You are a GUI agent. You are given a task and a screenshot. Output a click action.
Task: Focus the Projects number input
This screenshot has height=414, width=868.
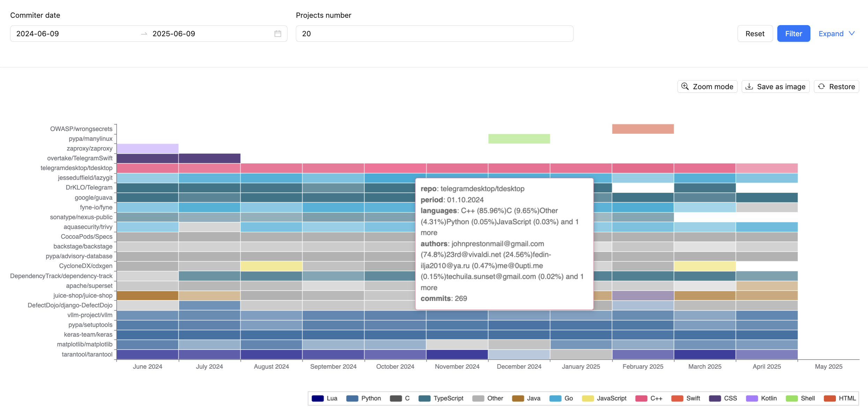(434, 34)
